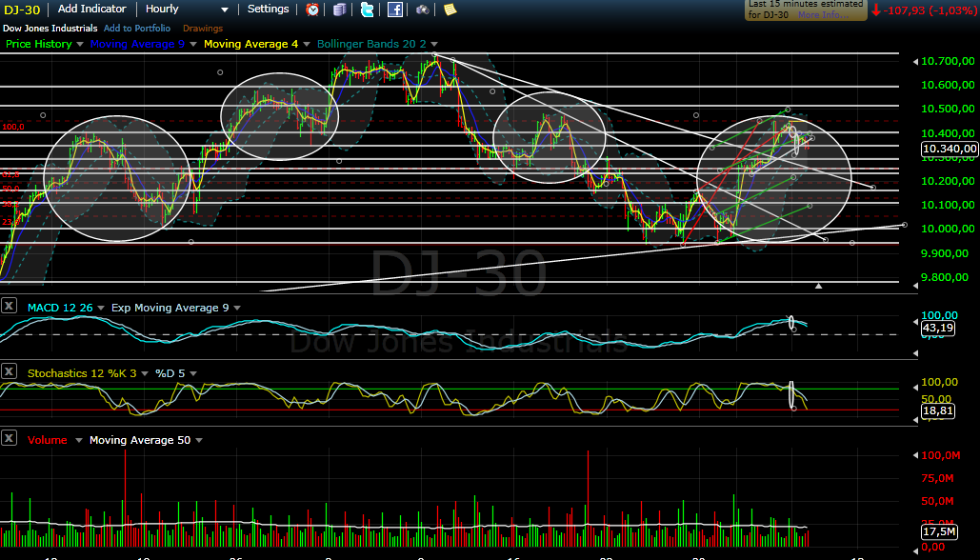The height and width of the screenshot is (560, 980).
Task: Expand the Moving Average 9 options arrow
Action: (x=192, y=45)
